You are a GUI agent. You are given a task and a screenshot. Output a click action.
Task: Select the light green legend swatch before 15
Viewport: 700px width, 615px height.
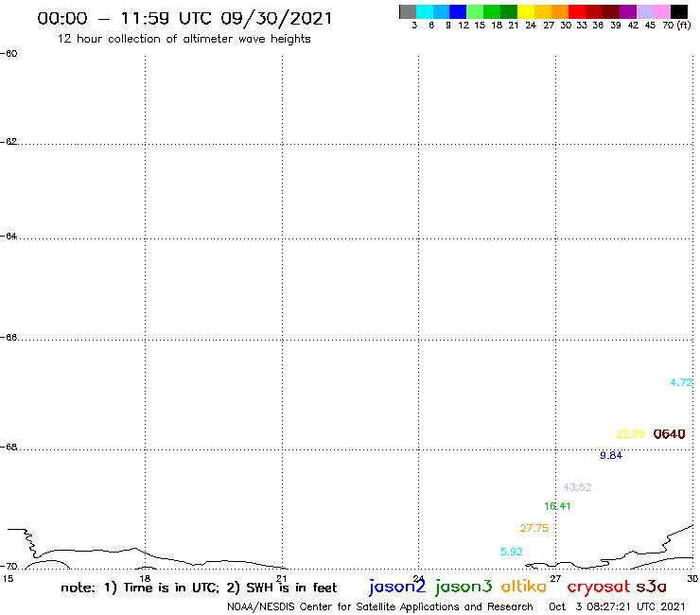click(x=475, y=11)
